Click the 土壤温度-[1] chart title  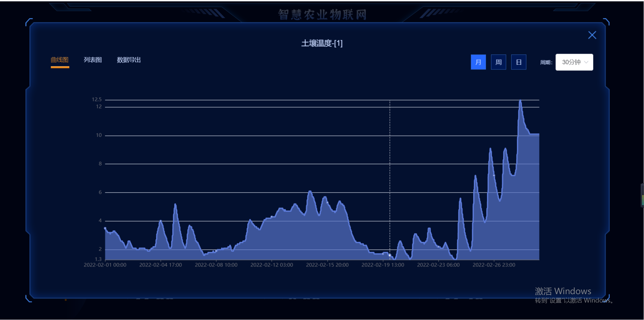(322, 43)
